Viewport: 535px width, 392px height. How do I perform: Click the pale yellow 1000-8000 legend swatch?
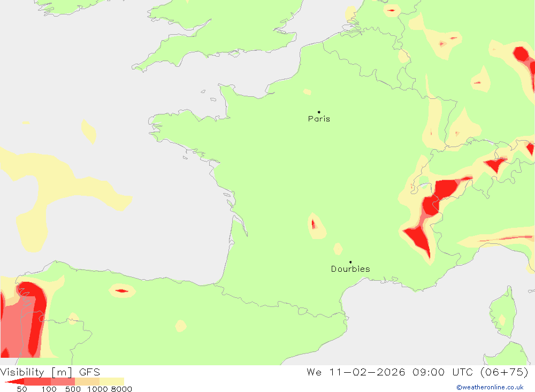click(112, 381)
